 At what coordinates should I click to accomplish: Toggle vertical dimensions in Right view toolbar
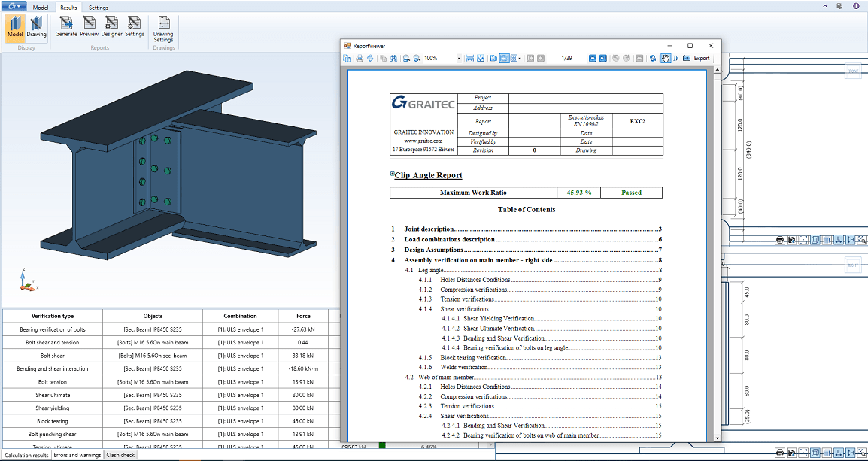(850, 453)
